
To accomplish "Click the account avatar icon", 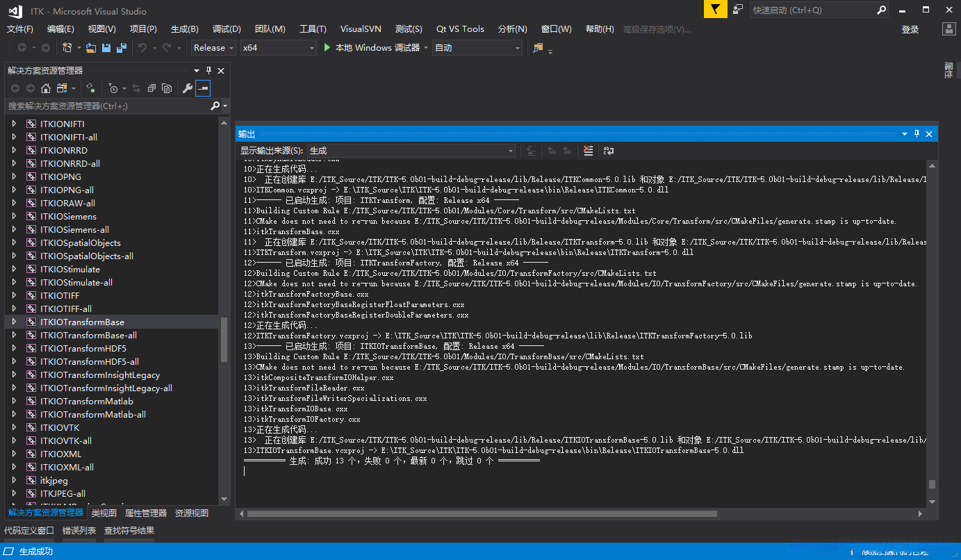I will (x=949, y=28).
